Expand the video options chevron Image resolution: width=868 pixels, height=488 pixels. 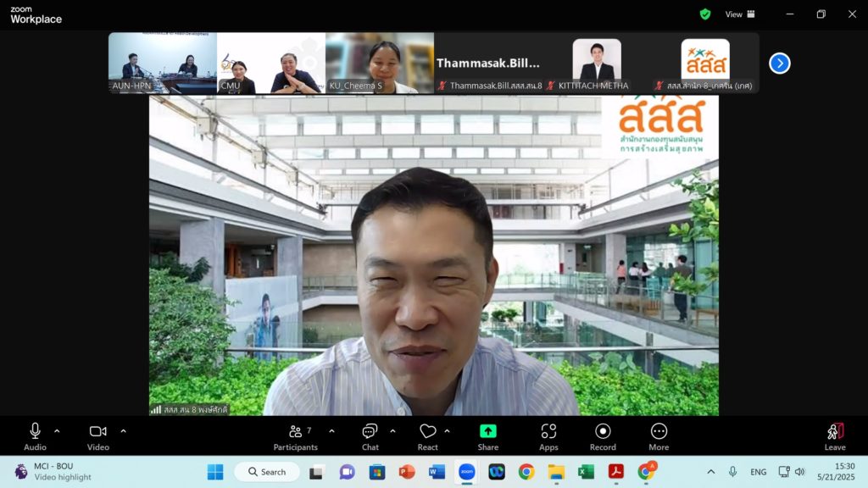(x=123, y=431)
